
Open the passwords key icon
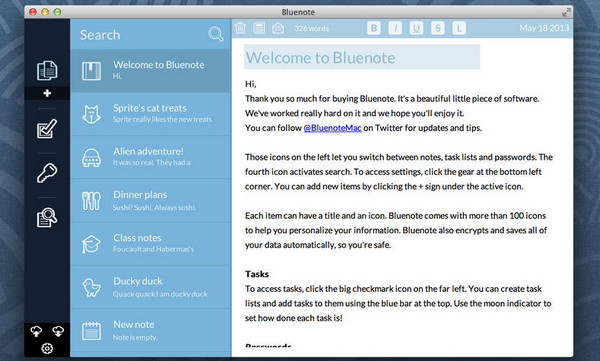[47, 173]
